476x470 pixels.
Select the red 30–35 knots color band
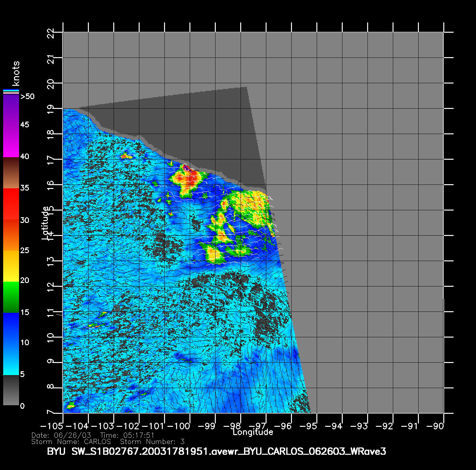click(11, 204)
